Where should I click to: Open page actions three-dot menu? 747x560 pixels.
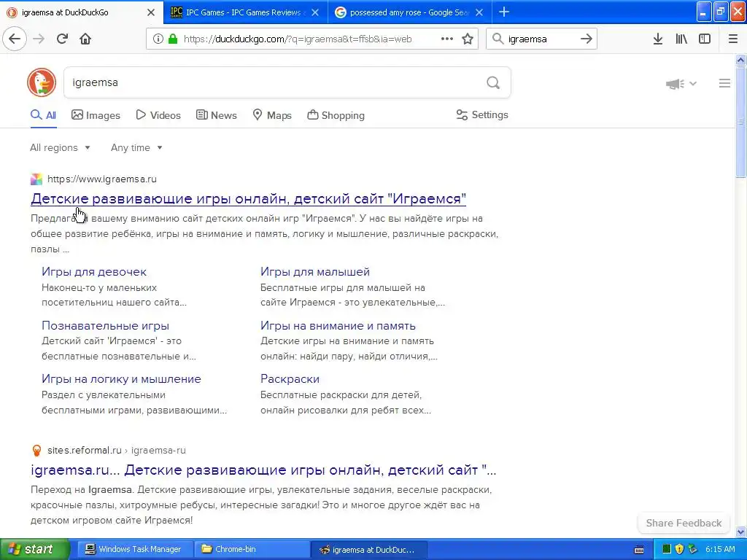point(447,39)
